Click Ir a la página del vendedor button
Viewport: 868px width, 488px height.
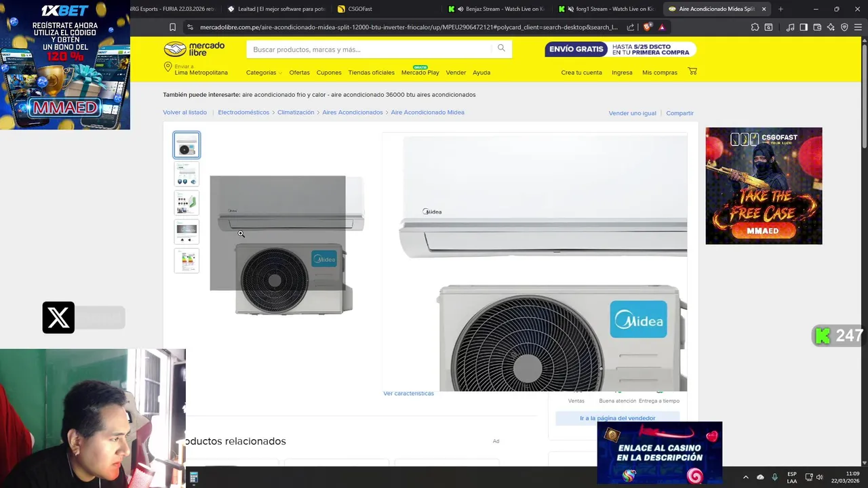(617, 418)
